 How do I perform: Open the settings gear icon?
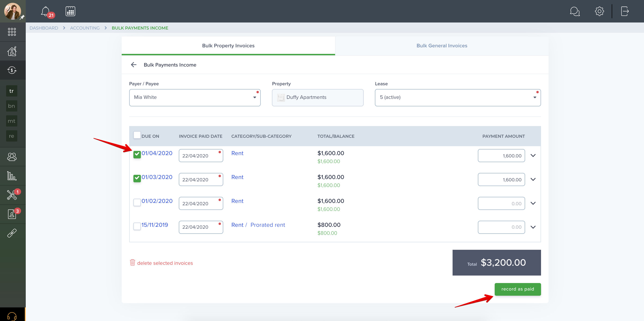click(x=599, y=11)
